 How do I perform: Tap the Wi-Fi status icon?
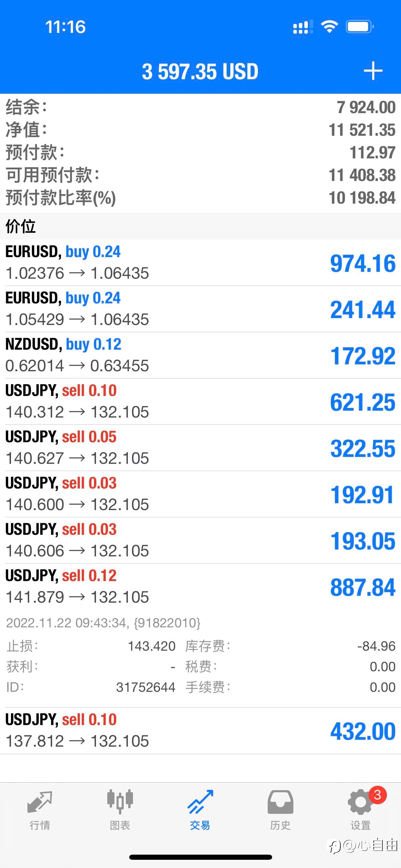point(329,27)
